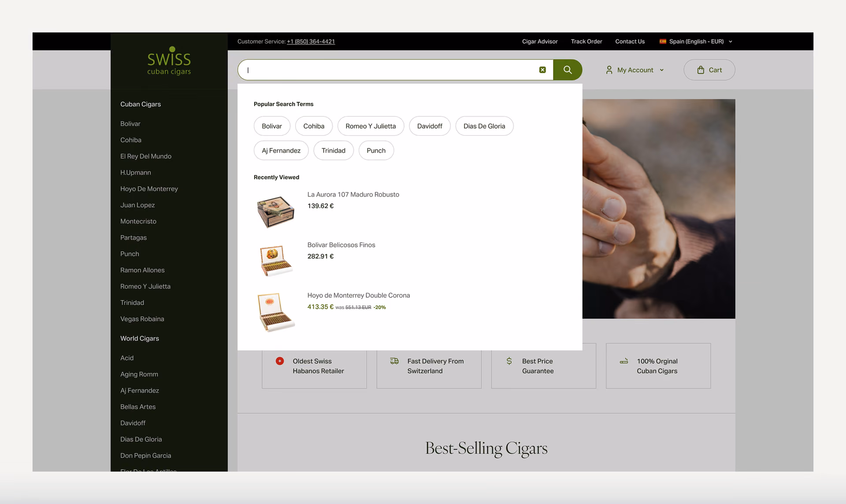Select Bolivar in the sidebar menu
The image size is (846, 504).
pos(130,124)
